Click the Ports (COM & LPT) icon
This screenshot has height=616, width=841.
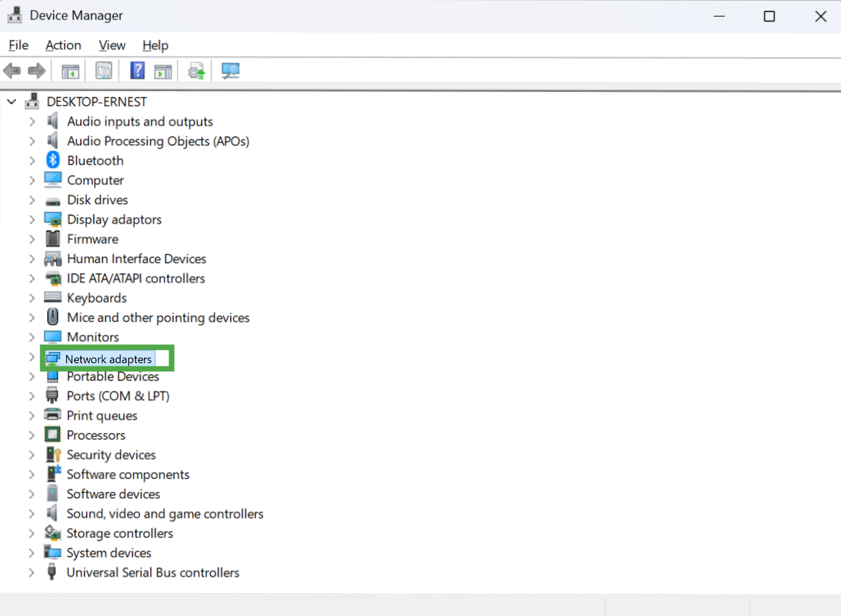click(x=52, y=395)
